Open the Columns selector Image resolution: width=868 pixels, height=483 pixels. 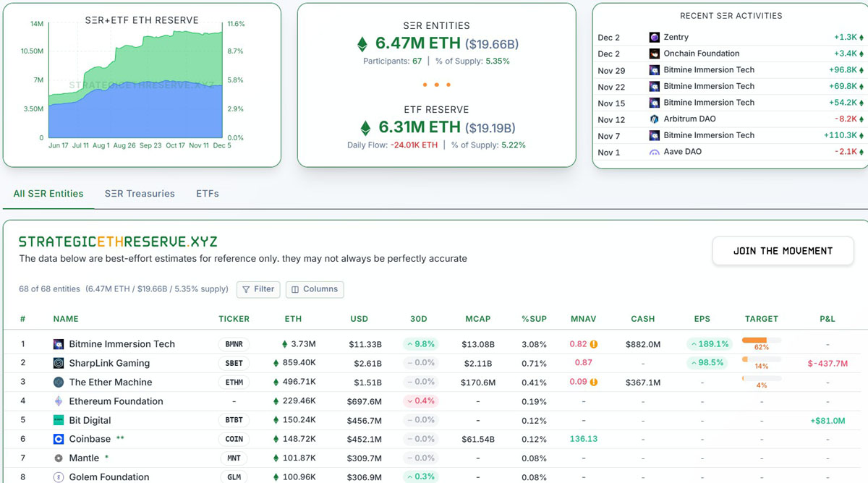coord(315,289)
